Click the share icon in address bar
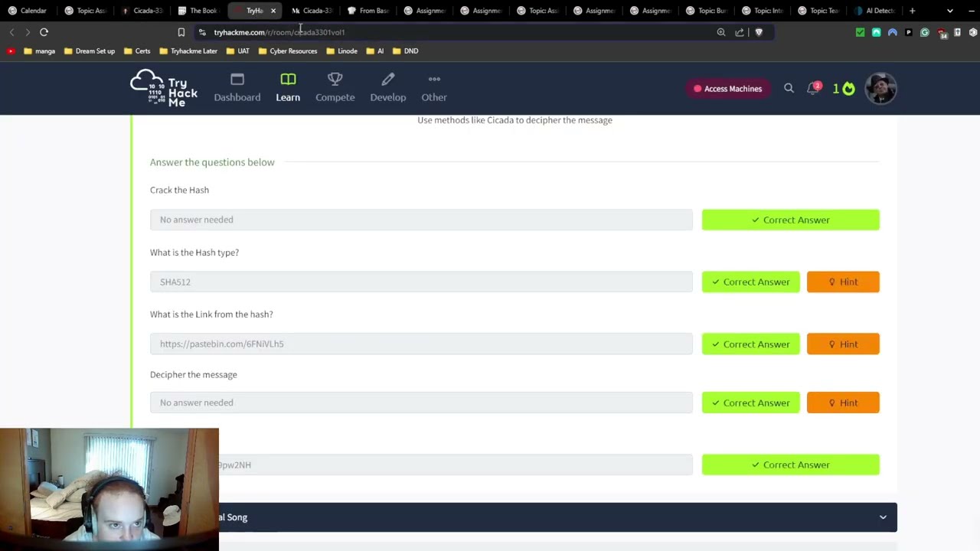This screenshot has width=980, height=551. [x=740, y=32]
